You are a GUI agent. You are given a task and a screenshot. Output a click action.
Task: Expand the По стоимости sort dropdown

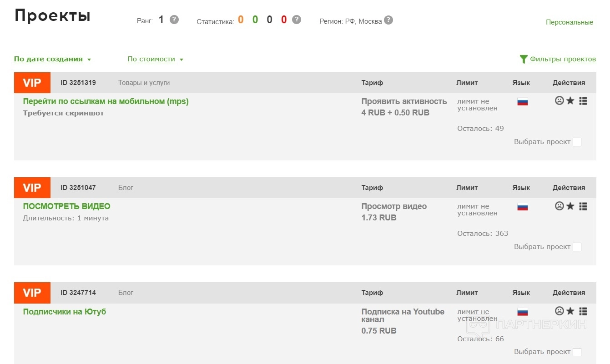[155, 59]
